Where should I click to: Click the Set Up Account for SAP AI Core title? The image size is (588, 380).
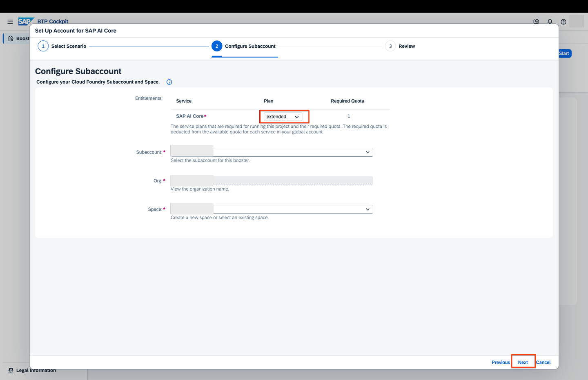(x=76, y=31)
